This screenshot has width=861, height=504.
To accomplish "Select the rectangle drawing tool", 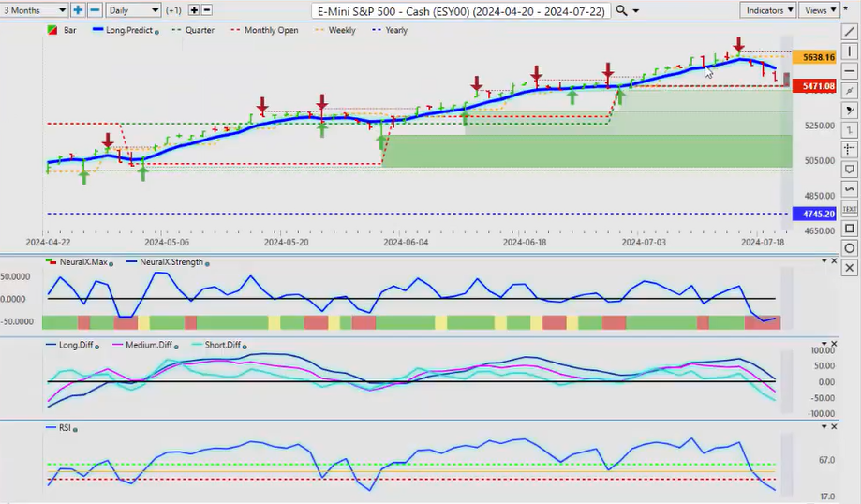I will coord(850,229).
